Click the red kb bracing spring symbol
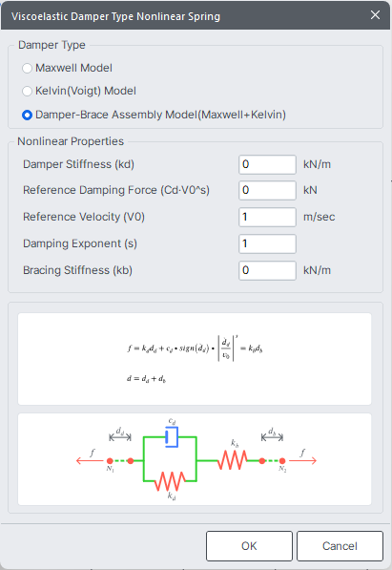Screen dimensions: 392x570 point(233,460)
